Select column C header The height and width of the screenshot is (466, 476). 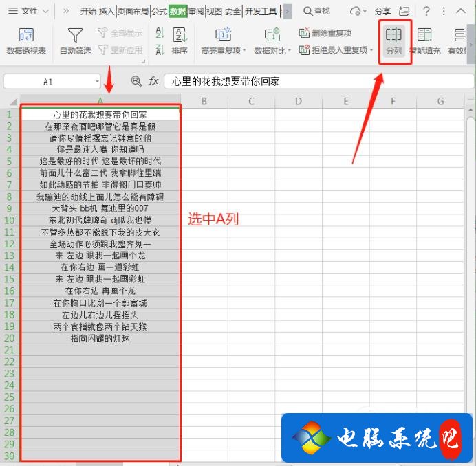click(x=251, y=101)
